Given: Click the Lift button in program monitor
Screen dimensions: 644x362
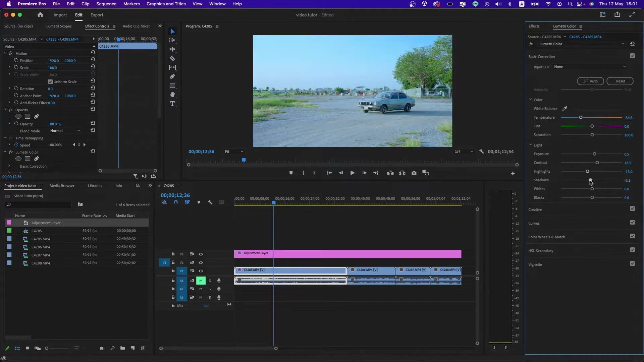Looking at the screenshot, I should click(x=390, y=173).
